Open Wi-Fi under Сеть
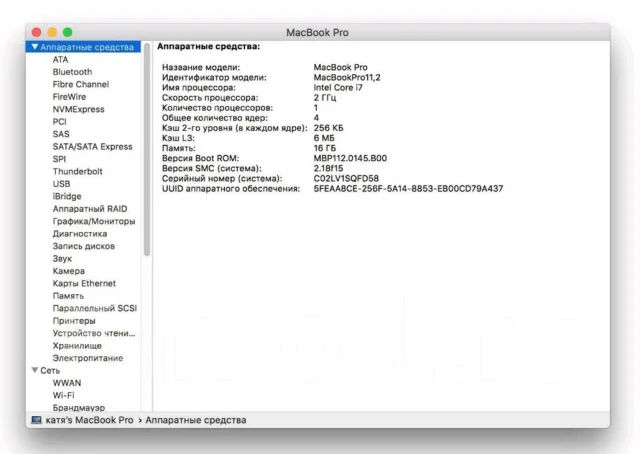 click(x=63, y=395)
